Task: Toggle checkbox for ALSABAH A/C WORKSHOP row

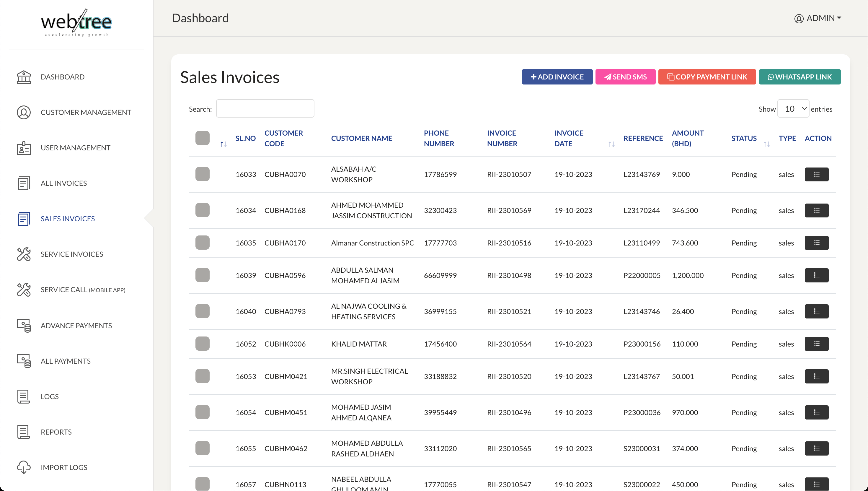Action: [202, 174]
